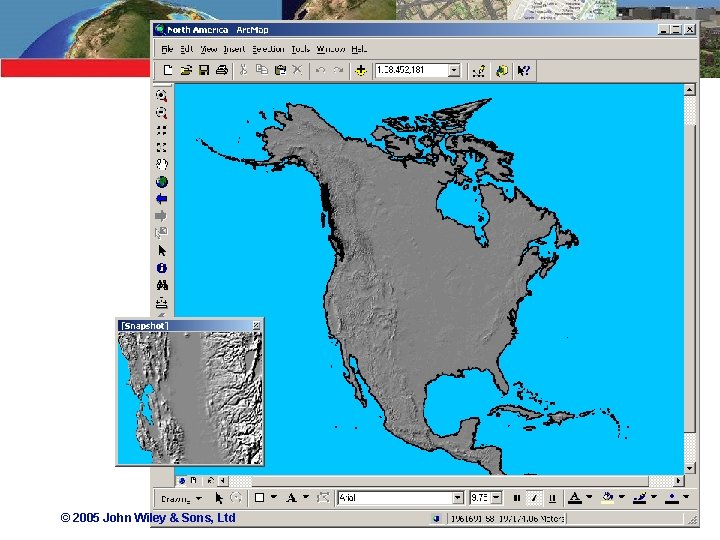
Task: Copy the selected element
Action: [x=262, y=70]
